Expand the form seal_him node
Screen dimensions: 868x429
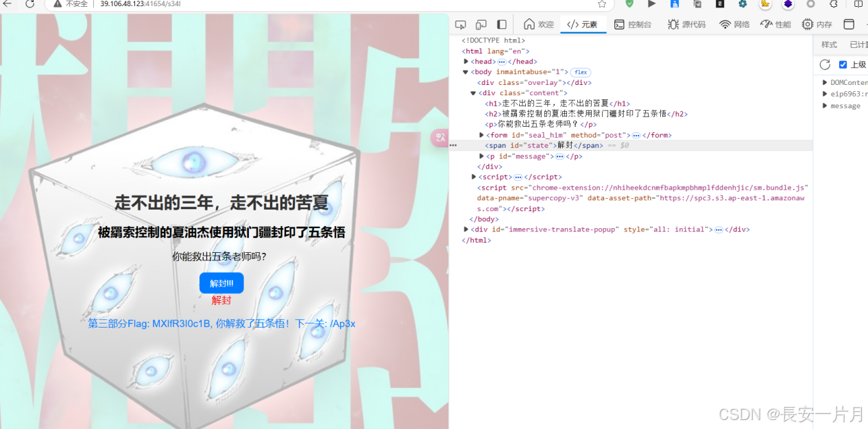(x=481, y=135)
